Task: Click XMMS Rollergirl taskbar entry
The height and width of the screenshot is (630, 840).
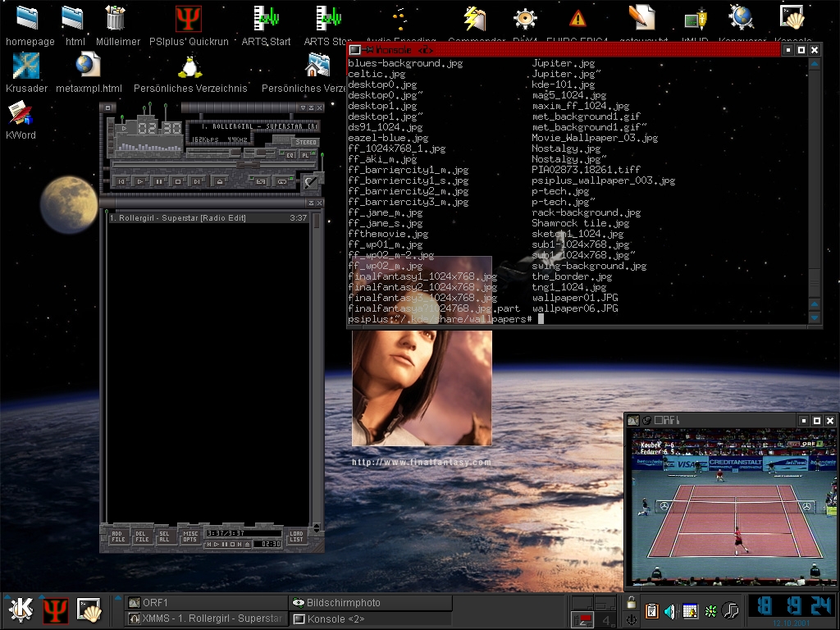Action: click(x=207, y=619)
